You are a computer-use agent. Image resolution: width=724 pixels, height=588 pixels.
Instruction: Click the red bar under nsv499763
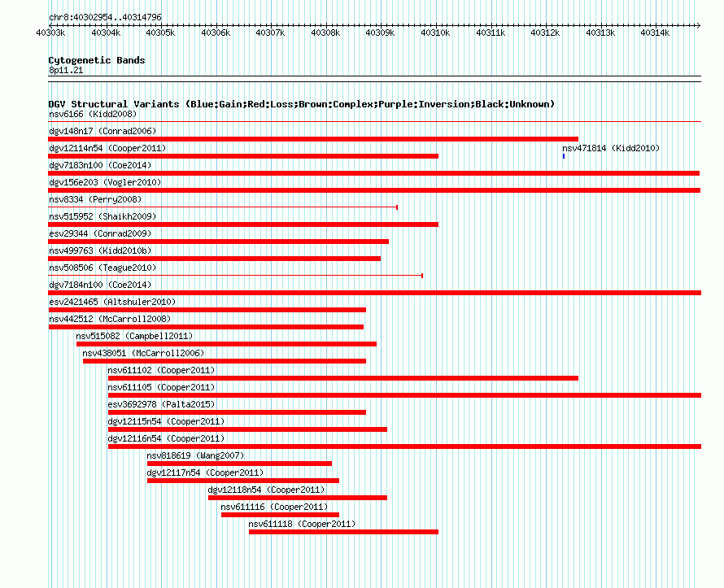[214, 259]
